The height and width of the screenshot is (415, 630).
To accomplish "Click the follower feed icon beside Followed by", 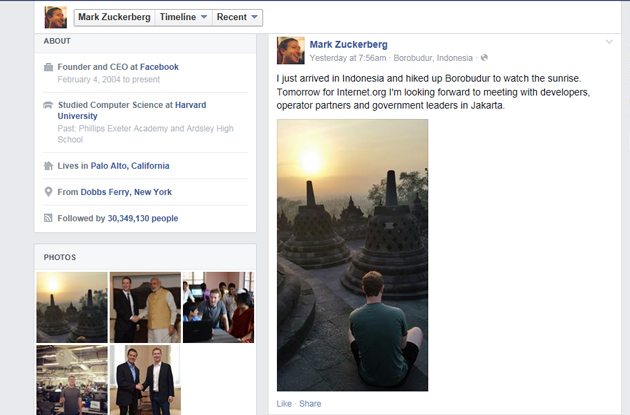I will pyautogui.click(x=49, y=218).
